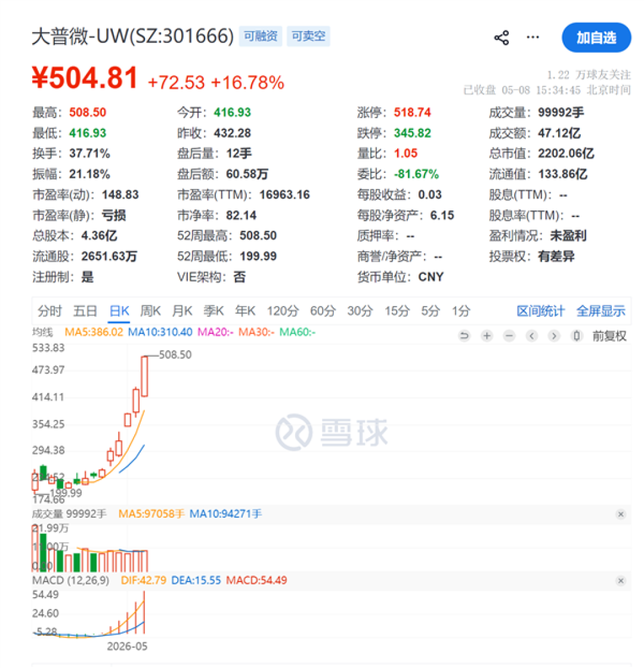The width and height of the screenshot is (644, 668).
Task: Select the 周K tab
Action: pos(151,311)
